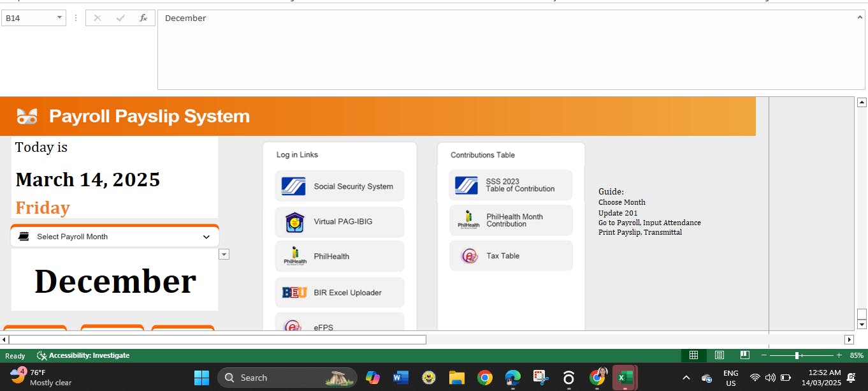Switch to Normal view in the status bar

point(694,355)
